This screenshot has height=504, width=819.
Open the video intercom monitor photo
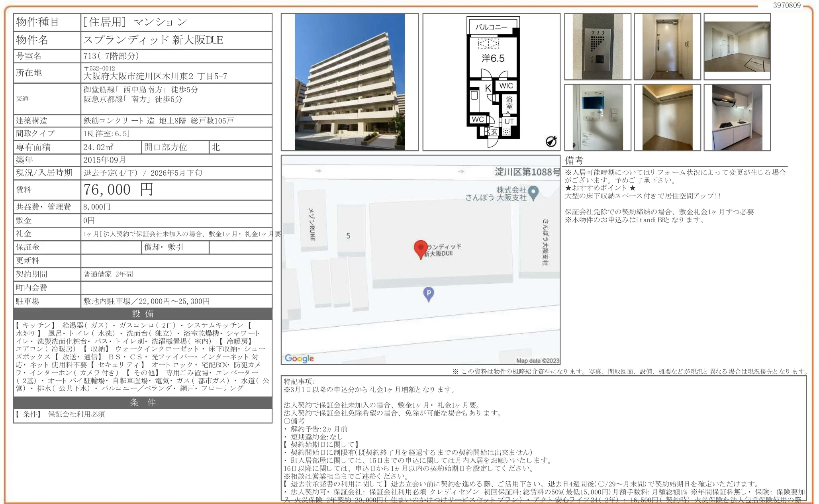coord(597,117)
